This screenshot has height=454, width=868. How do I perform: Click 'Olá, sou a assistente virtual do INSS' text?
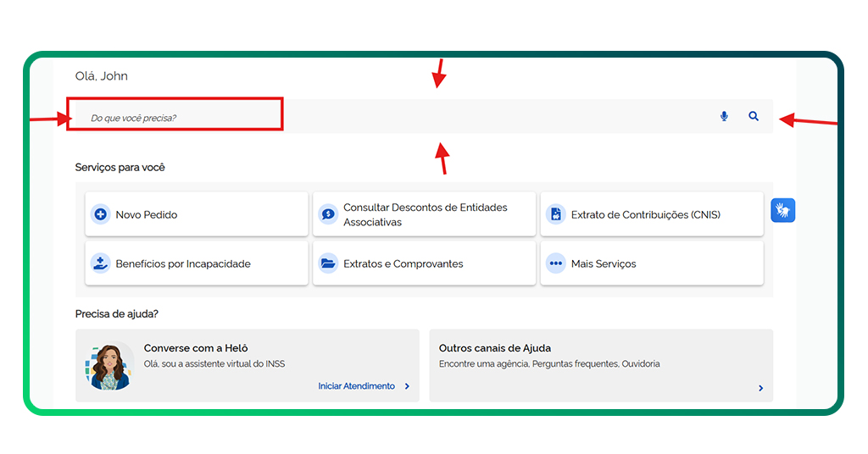click(x=214, y=364)
